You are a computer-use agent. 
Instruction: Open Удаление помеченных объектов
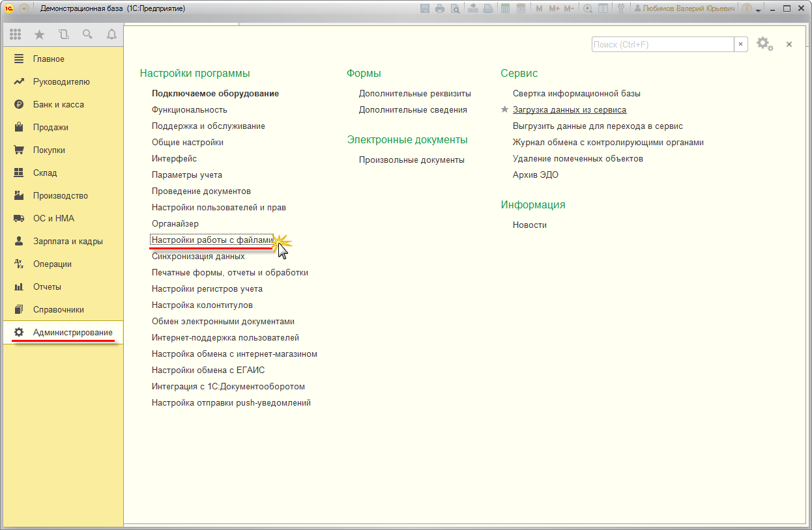pos(578,158)
